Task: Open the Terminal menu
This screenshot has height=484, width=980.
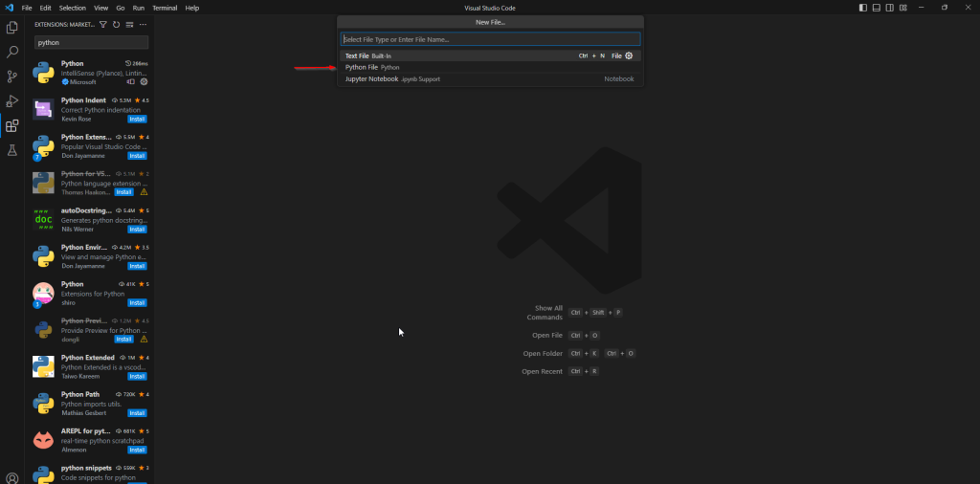Action: coord(164,8)
